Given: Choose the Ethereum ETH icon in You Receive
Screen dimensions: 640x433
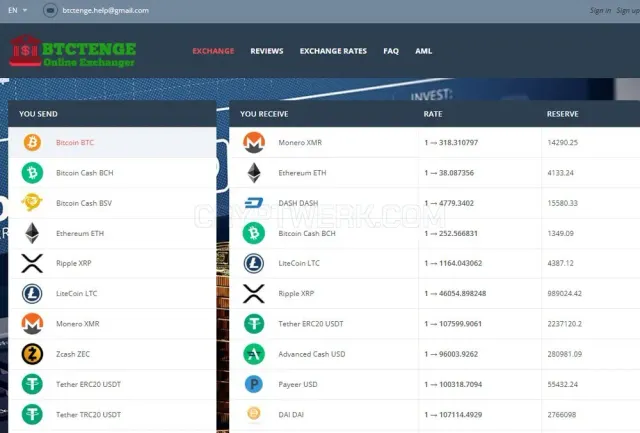Looking at the screenshot, I should 254,173.
